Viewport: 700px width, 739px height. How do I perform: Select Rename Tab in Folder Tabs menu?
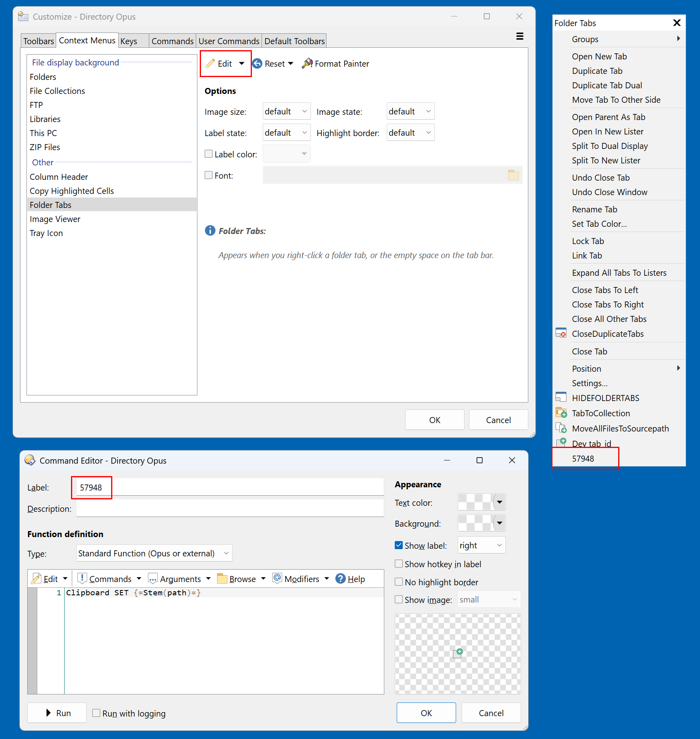click(x=594, y=209)
